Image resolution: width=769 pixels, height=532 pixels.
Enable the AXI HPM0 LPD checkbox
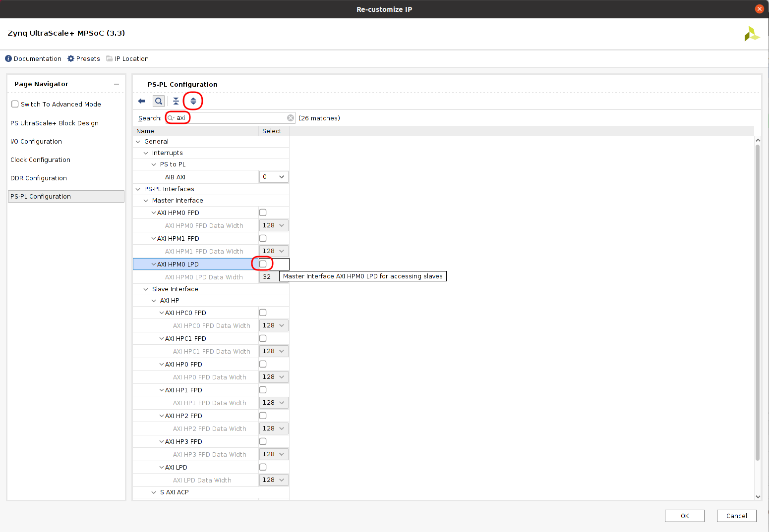pyautogui.click(x=263, y=264)
